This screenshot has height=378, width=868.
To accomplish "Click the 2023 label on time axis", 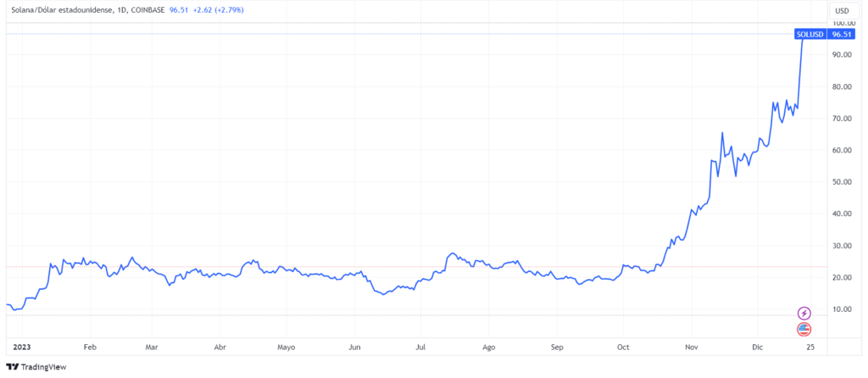I will click(21, 347).
